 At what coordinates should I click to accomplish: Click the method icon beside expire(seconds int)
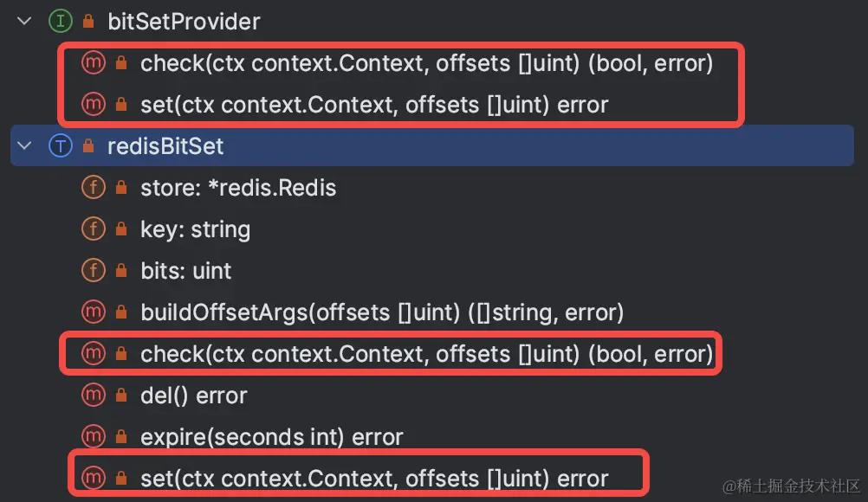pyautogui.click(x=93, y=437)
